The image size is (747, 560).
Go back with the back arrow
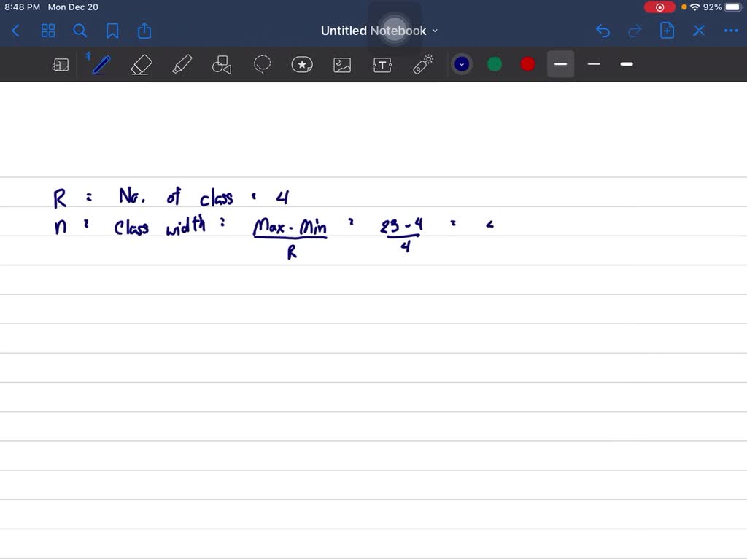point(15,31)
